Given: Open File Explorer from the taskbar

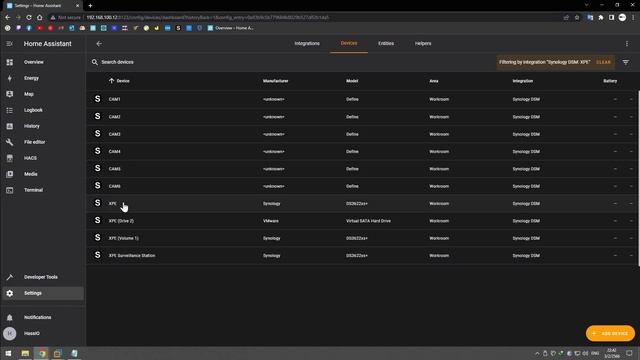Looking at the screenshot, I should (25, 353).
